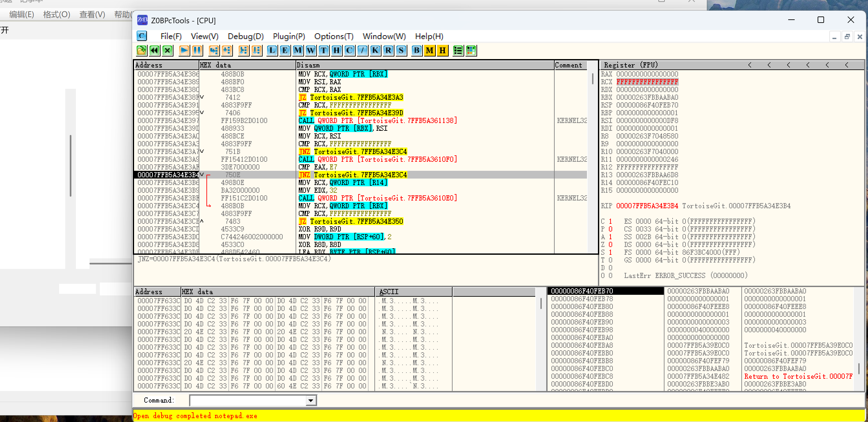Open Handles window with blue H icon
This screenshot has height=422, width=868.
coord(336,50)
